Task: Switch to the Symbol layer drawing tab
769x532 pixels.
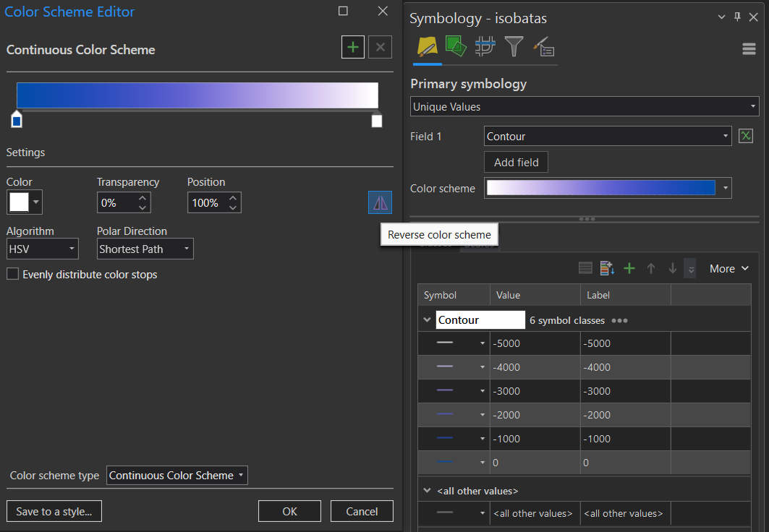Action: (485, 47)
